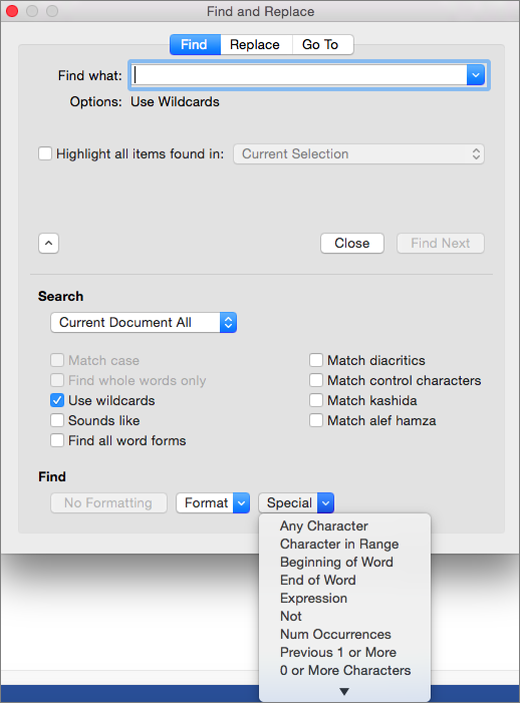
Task: Open the Format dropdown menu
Action: (213, 503)
